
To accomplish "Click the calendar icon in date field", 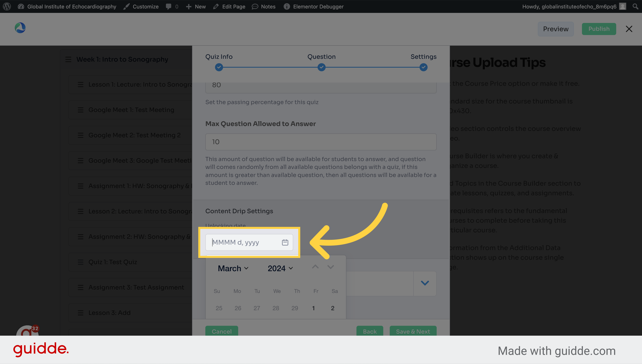I will (285, 242).
